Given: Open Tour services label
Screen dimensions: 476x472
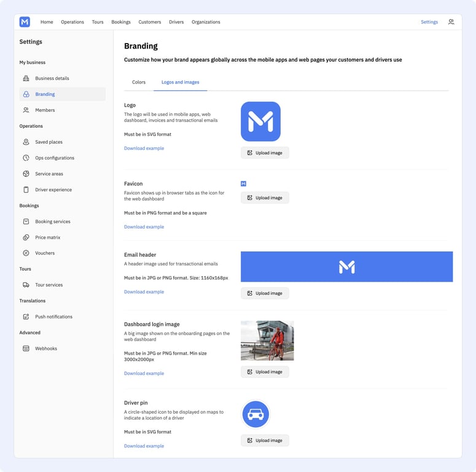Looking at the screenshot, I should coord(49,285).
